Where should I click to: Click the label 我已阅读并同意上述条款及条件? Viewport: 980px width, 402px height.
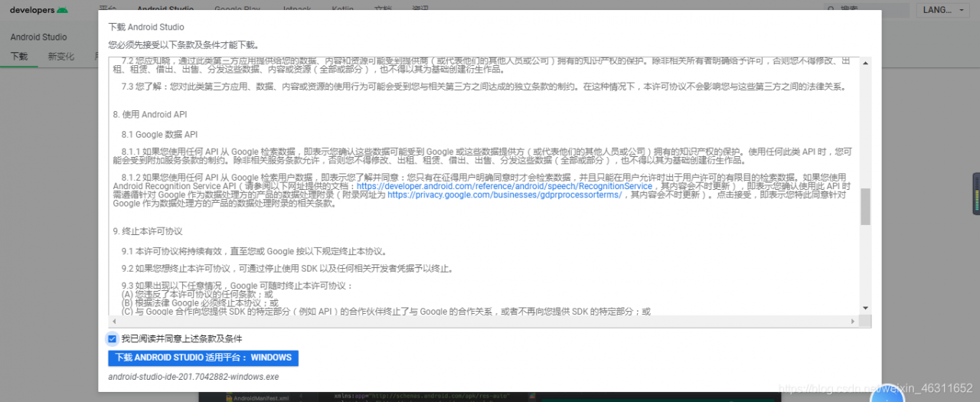click(x=181, y=338)
